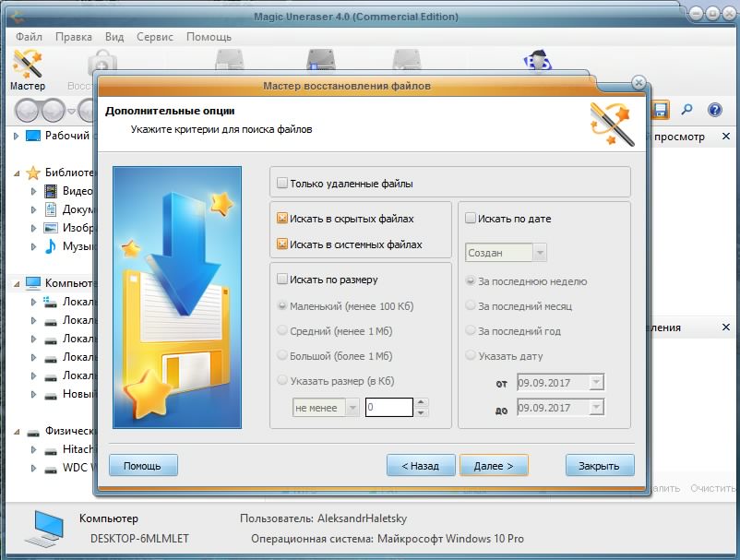Open the Файл menu
Screen dimensions: 740x560
29,37
